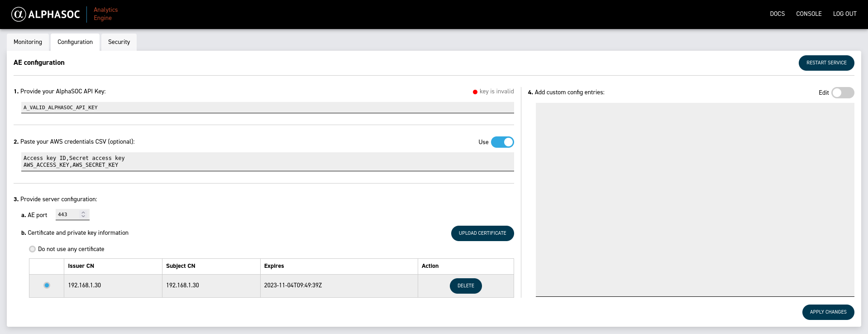
Task: Toggle the Use AWS credentials switch
Action: click(502, 142)
